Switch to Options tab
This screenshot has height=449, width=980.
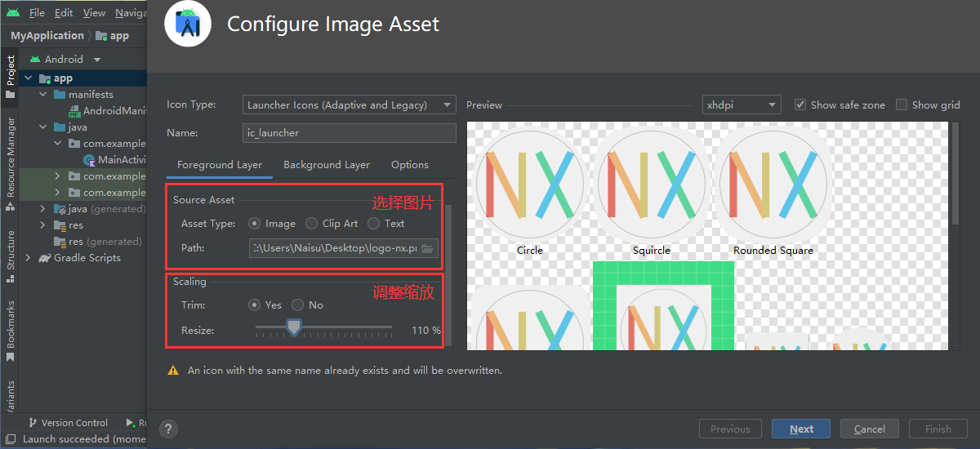[410, 165]
